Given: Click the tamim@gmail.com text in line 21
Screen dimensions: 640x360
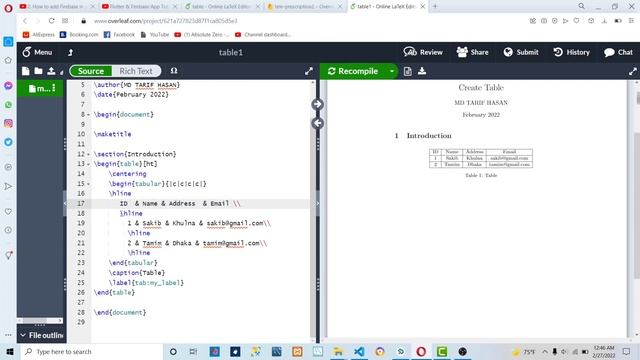Looking at the screenshot, I should pyautogui.click(x=231, y=243).
